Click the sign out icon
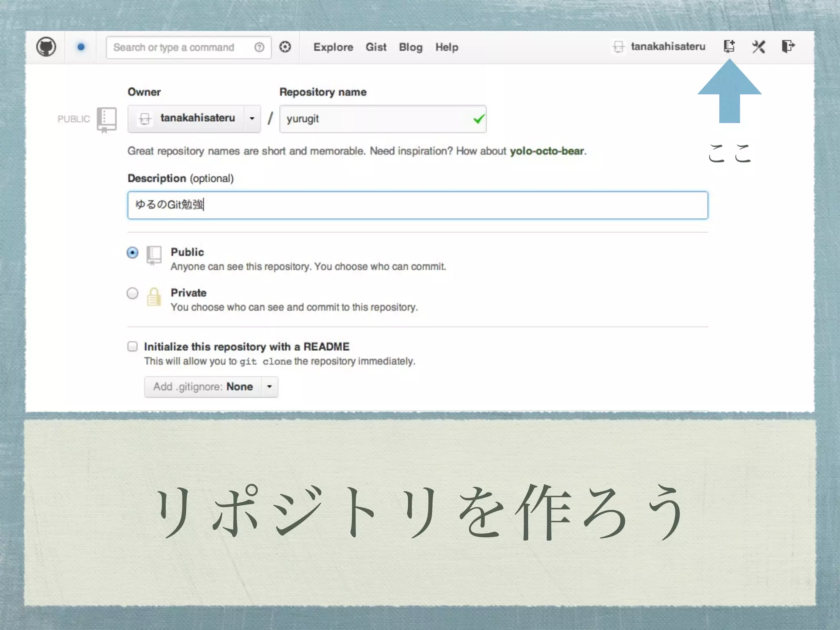 click(788, 46)
